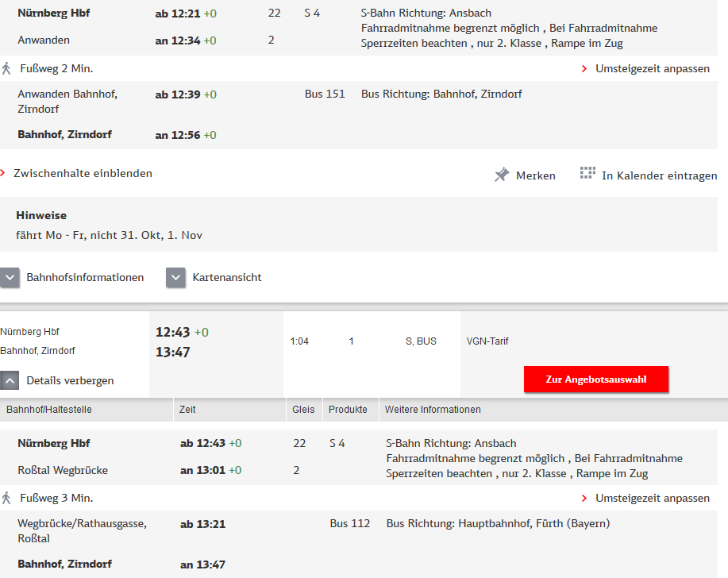Open In Kalender eintragen link
Viewport: 728px width, 578px height.
point(659,175)
